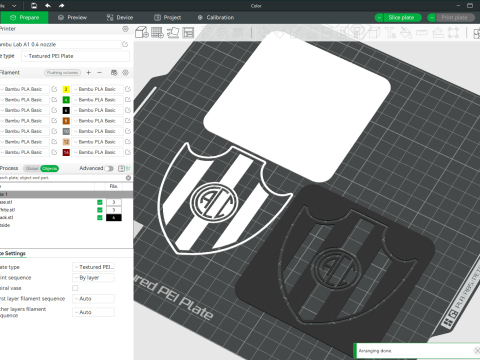Edit the Bambu Lab A1 printer preset
This screenshot has width=480, height=360.
[125, 44]
